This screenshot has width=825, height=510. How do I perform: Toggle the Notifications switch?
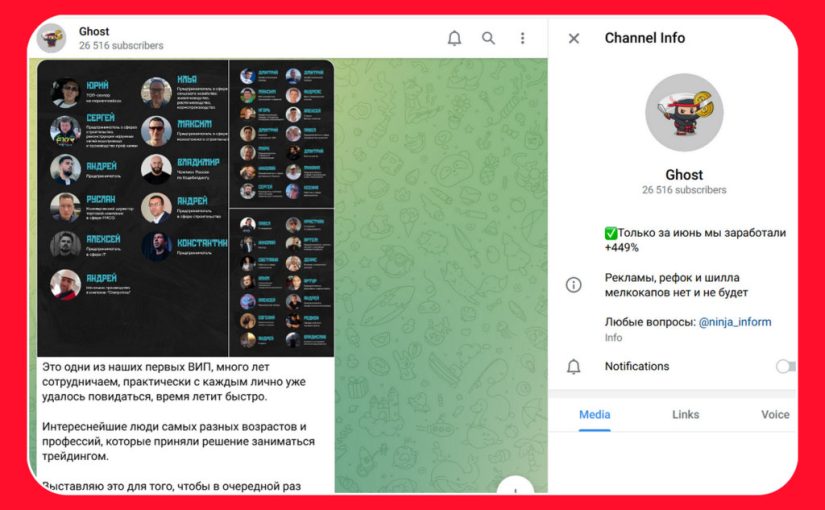785,367
